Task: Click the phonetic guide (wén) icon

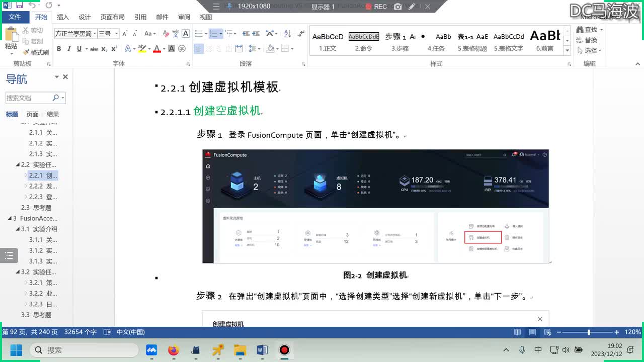Action: (x=176, y=34)
